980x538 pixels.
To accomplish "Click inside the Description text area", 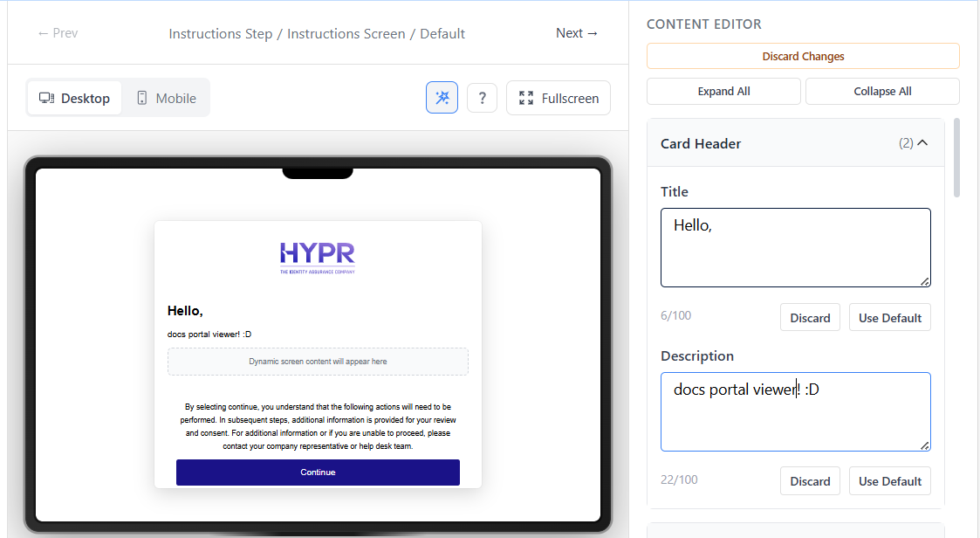I will tap(795, 411).
